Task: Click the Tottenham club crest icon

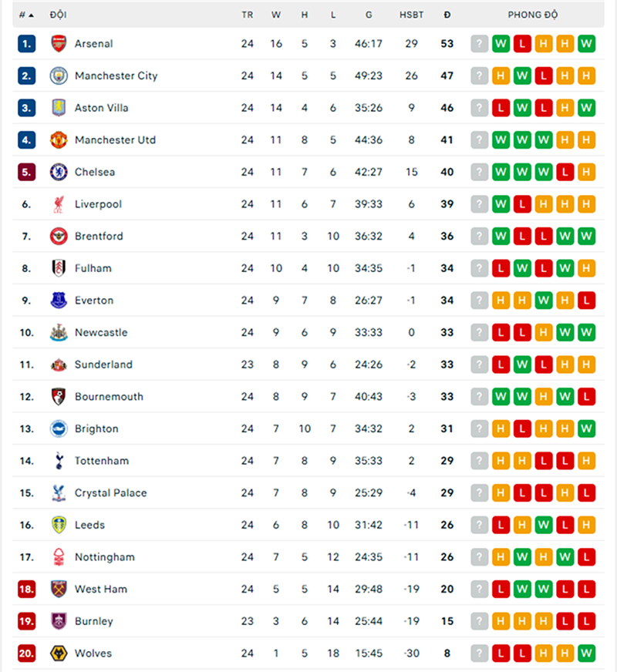Action: point(59,461)
